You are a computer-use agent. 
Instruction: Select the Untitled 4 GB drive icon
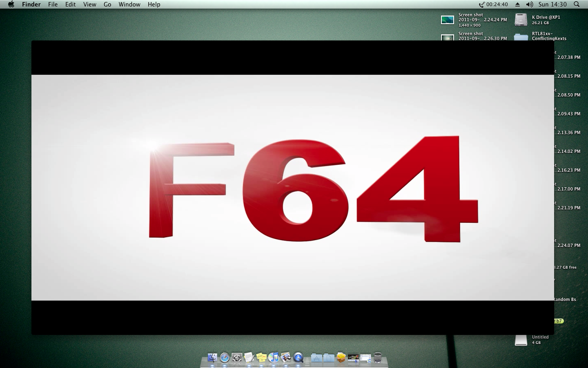tap(521, 340)
